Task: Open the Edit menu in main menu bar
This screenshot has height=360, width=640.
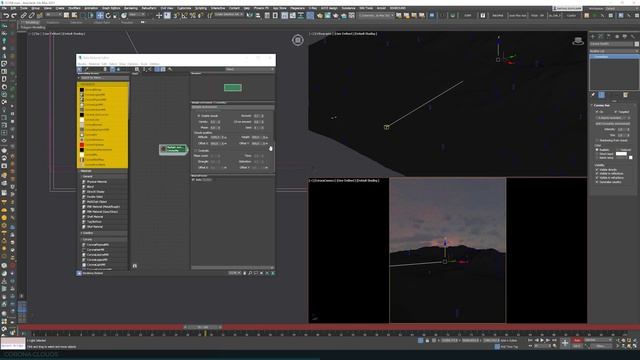Action: click(x=13, y=8)
